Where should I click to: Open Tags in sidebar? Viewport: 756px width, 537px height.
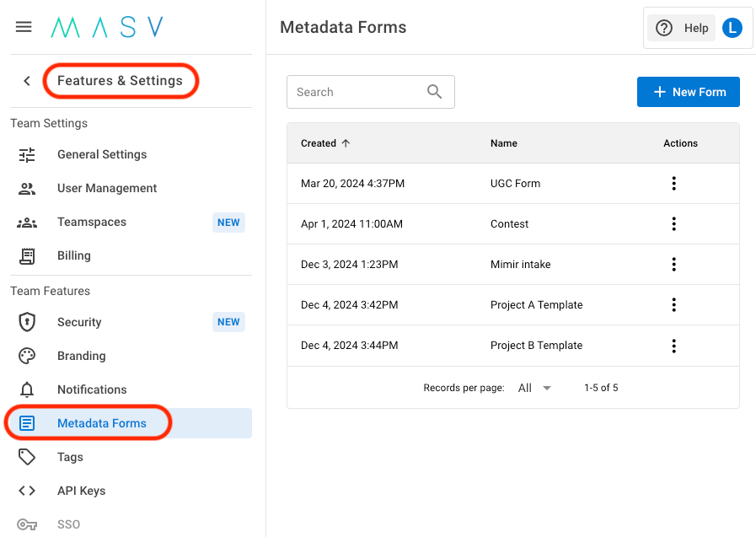tap(131, 457)
